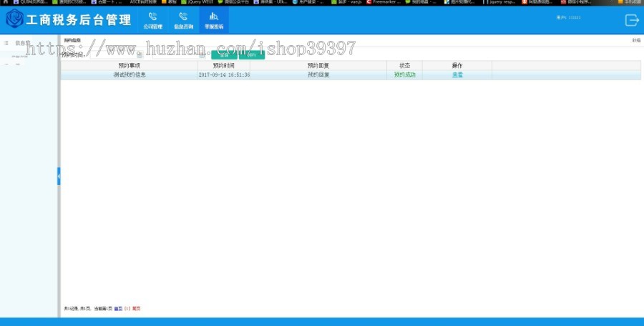Click the sidebar sub-menu item under the header

pyautogui.click(x=20, y=57)
